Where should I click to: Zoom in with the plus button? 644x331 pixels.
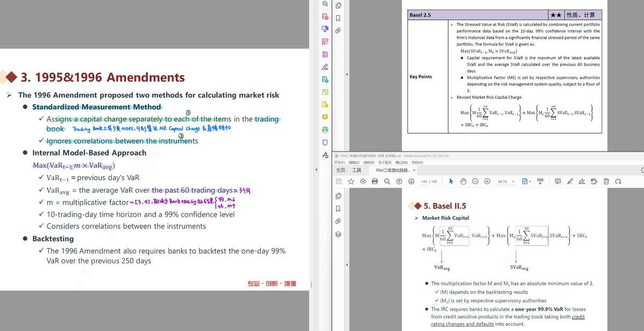[x=487, y=181]
